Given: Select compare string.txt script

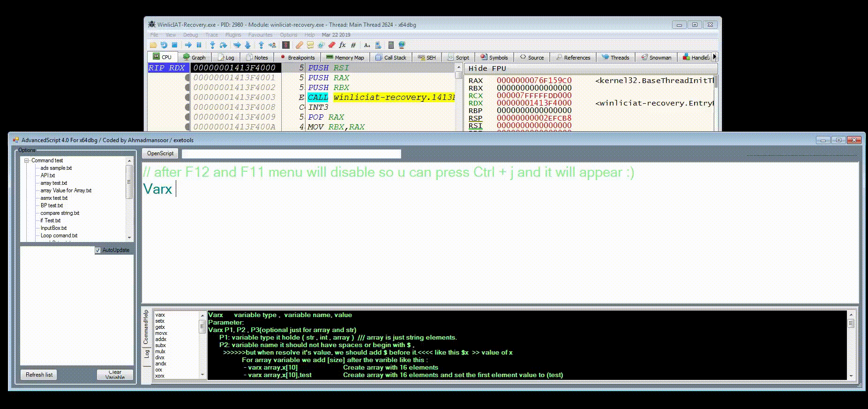Looking at the screenshot, I should click(x=60, y=213).
